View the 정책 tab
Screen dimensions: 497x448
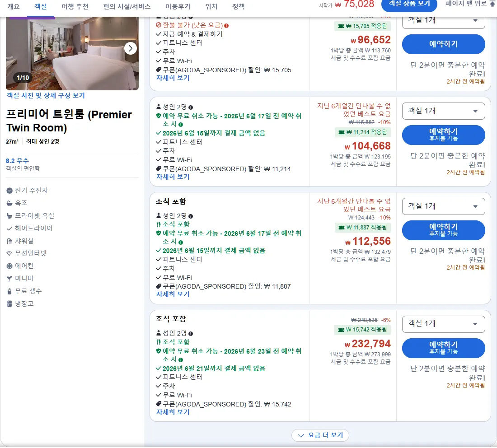click(239, 6)
